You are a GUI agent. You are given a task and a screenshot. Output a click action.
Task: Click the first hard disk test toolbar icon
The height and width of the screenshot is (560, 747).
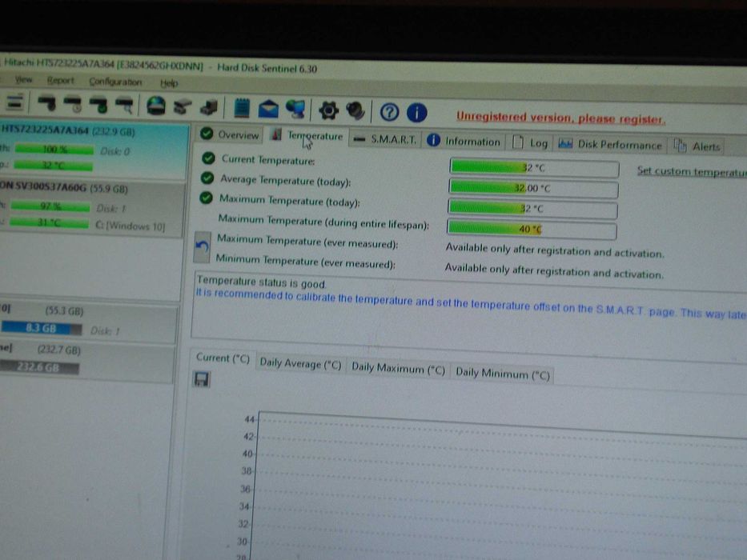tap(48, 103)
